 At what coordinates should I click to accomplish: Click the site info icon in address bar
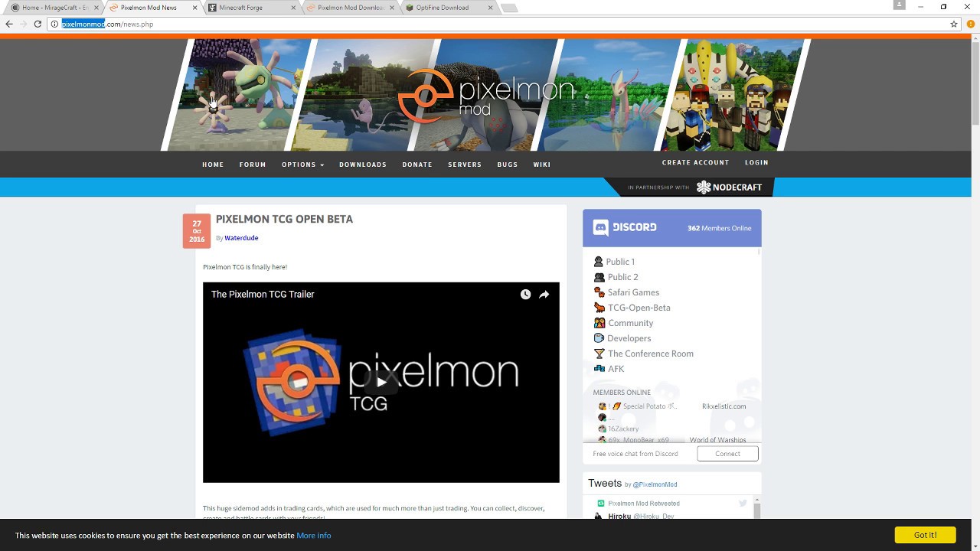[54, 24]
